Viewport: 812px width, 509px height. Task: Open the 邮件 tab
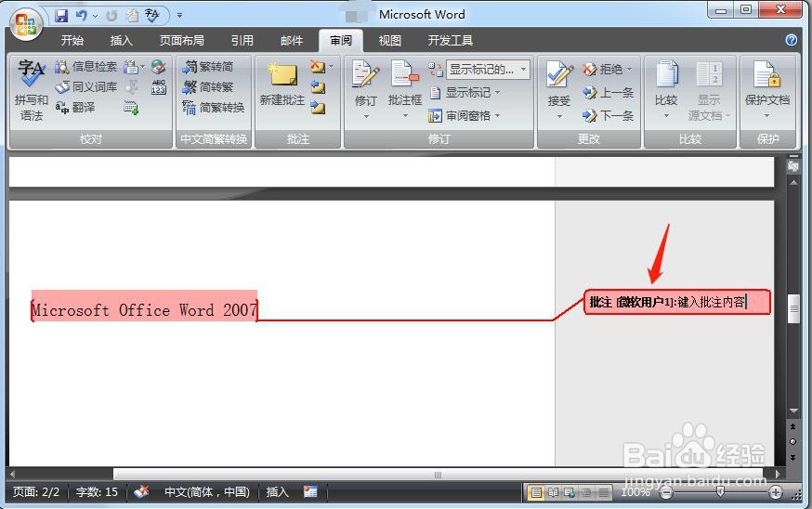(x=292, y=40)
